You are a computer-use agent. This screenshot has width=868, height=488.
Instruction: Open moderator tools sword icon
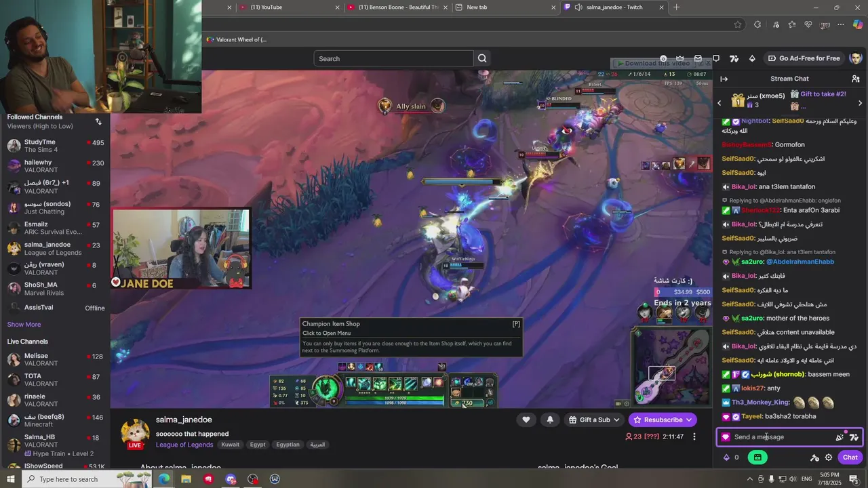point(814,457)
